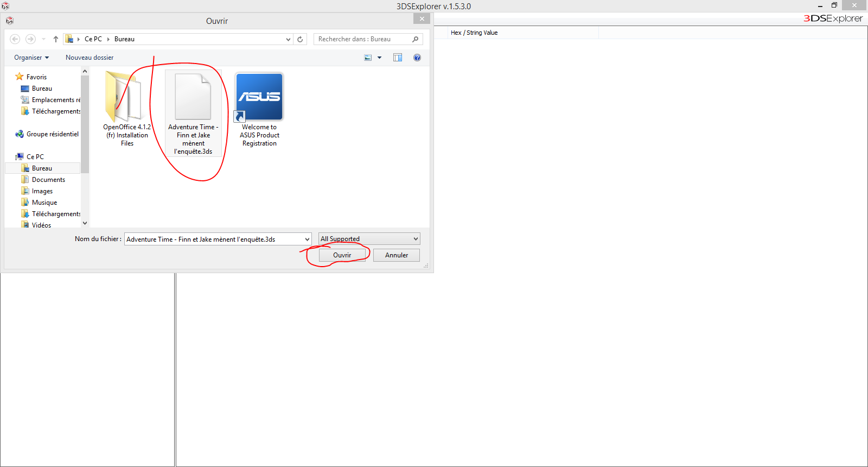The height and width of the screenshot is (467, 868).
Task: Select Groupe résidentiel
Action: pyautogui.click(x=47, y=134)
